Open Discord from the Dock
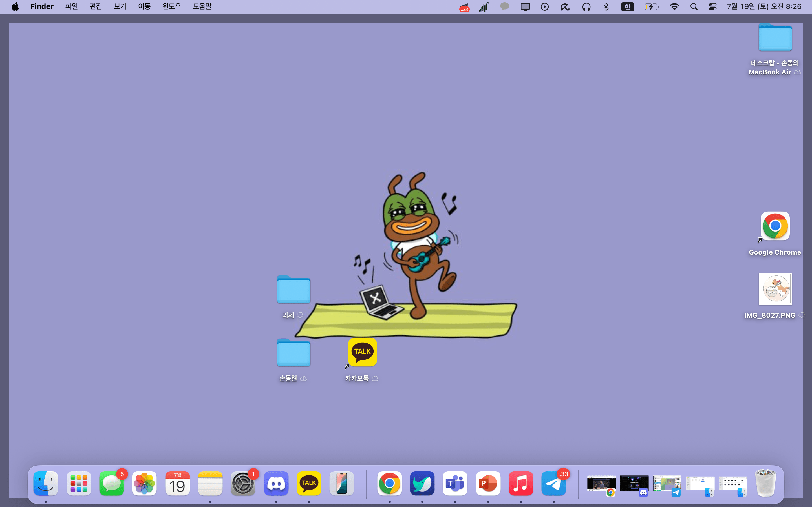 [x=276, y=483]
